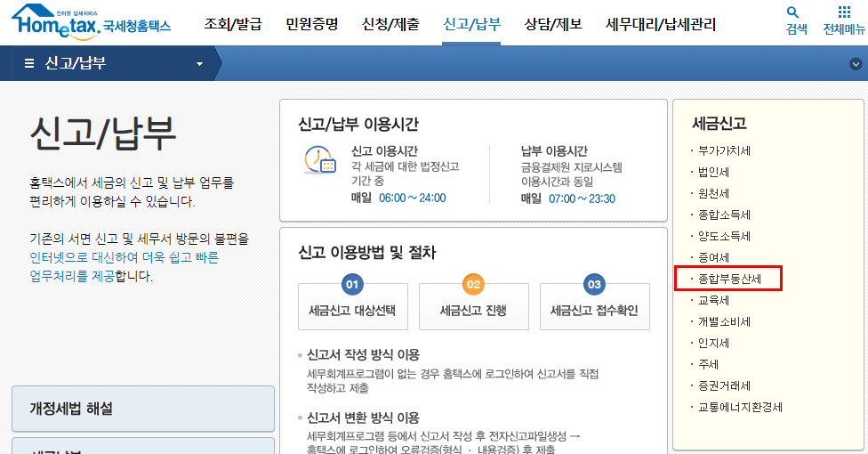Select 법인세 under 세금신고
This screenshot has height=454, width=868.
(713, 173)
